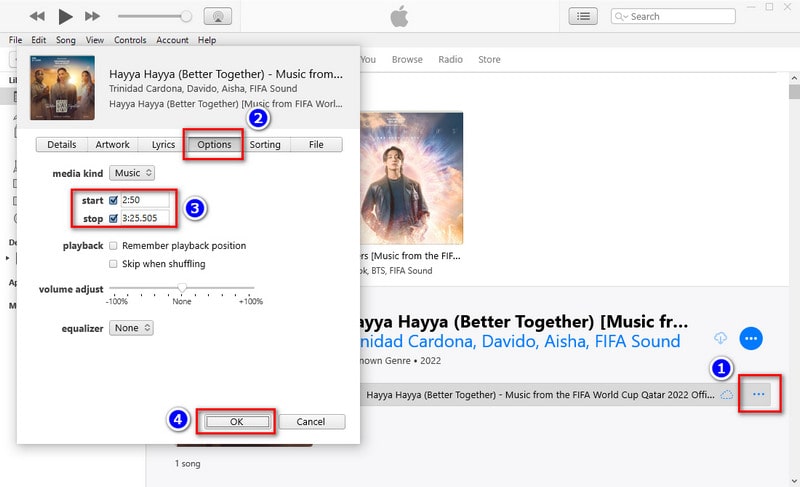
Task: Click the volume adjust slider handle
Action: 182,288
